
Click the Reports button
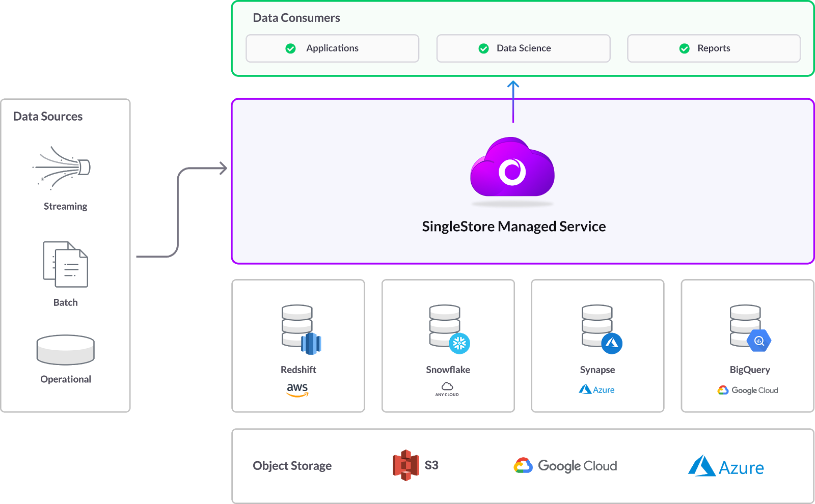click(x=713, y=48)
